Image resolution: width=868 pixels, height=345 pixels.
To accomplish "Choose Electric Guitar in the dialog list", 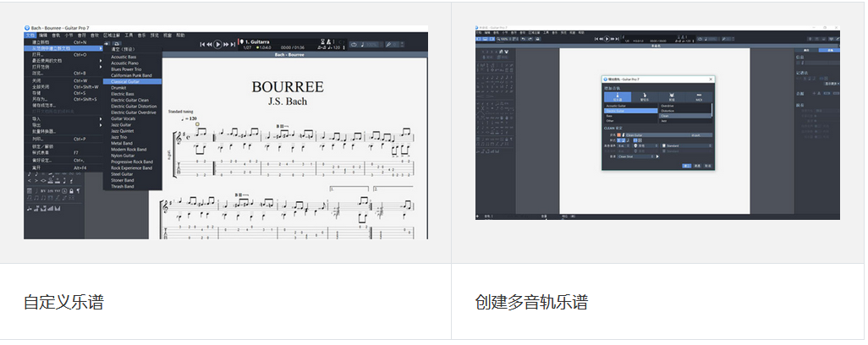I will [x=631, y=111].
